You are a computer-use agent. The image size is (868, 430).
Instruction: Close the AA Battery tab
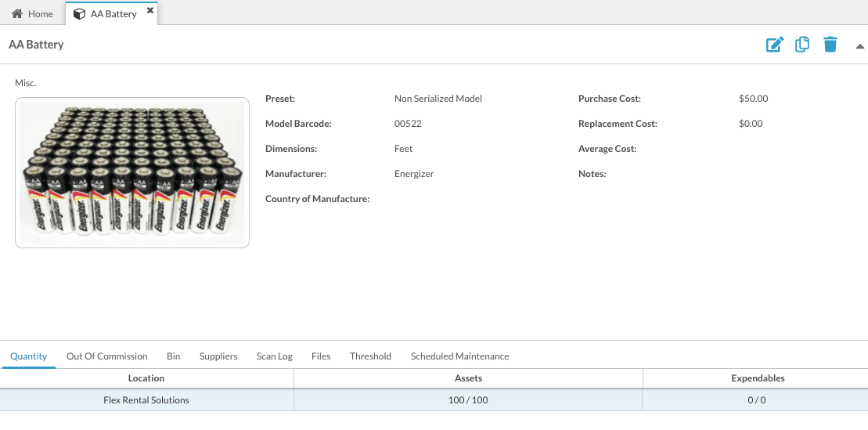tap(150, 10)
